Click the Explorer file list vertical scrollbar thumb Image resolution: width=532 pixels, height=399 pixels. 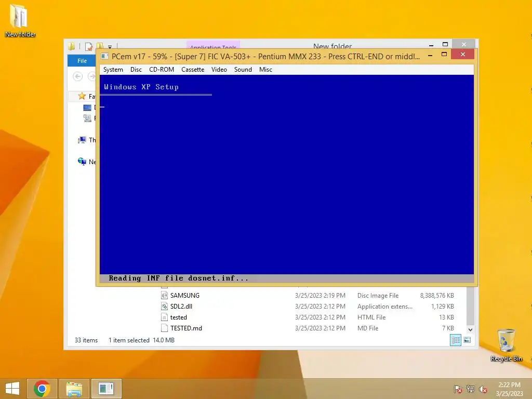pos(470,305)
